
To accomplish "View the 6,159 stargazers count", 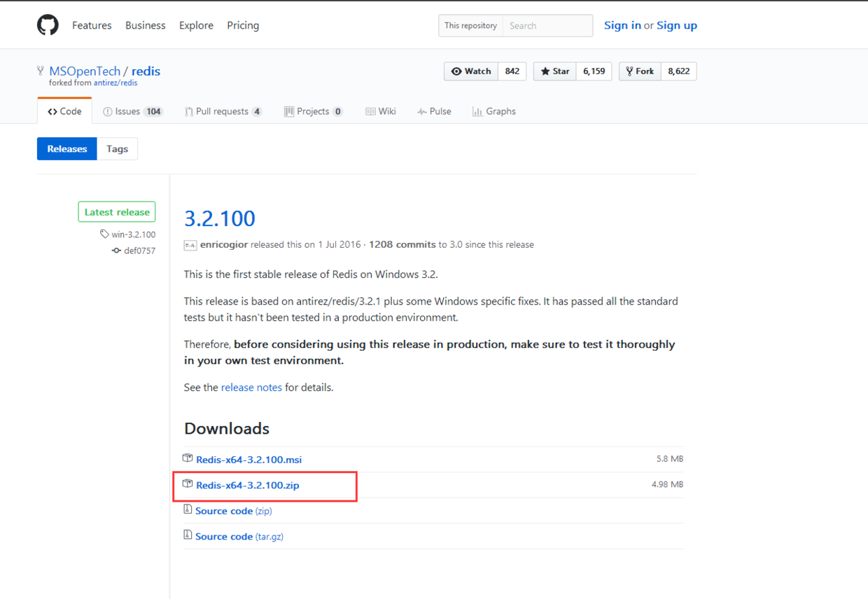I will tap(594, 71).
